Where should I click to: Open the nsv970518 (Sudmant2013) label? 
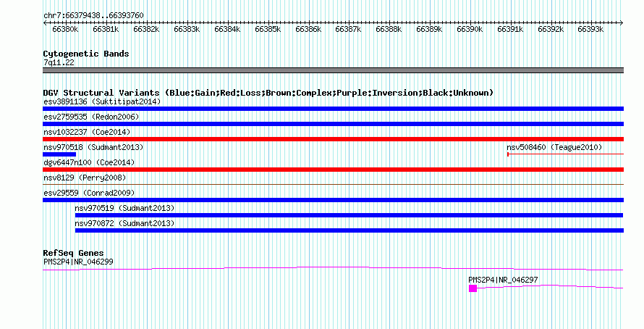pos(93,147)
